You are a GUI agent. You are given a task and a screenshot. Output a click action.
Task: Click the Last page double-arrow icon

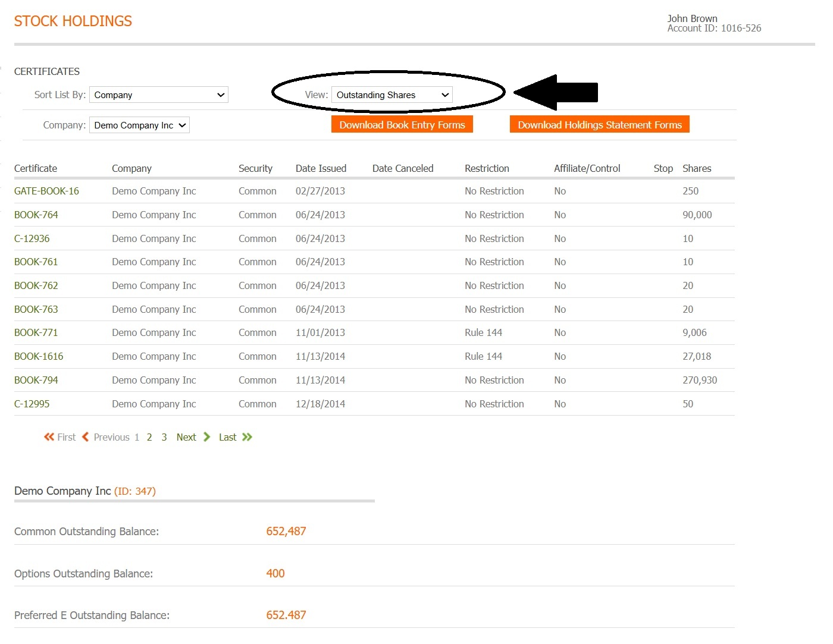coord(248,437)
